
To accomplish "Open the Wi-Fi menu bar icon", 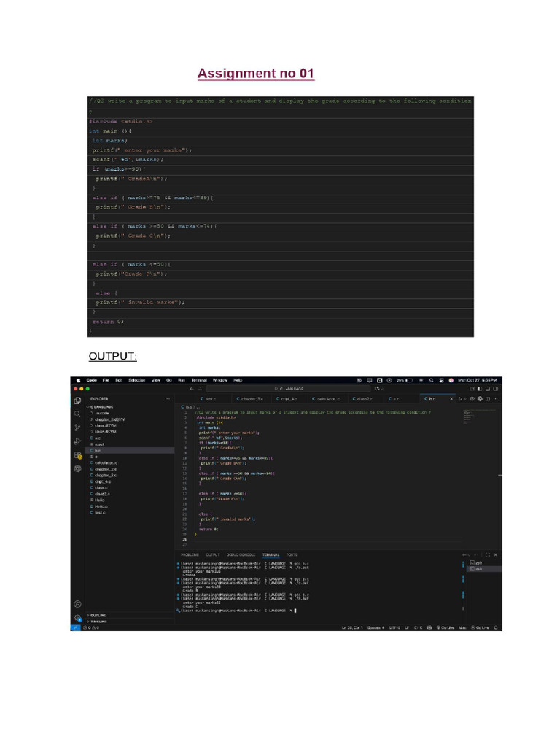I will [421, 380].
